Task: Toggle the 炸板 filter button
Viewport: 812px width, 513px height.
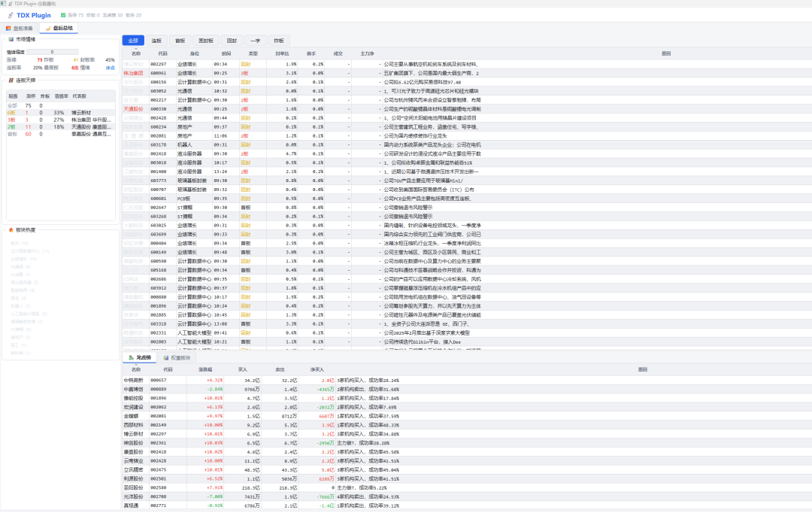Action: pos(278,41)
